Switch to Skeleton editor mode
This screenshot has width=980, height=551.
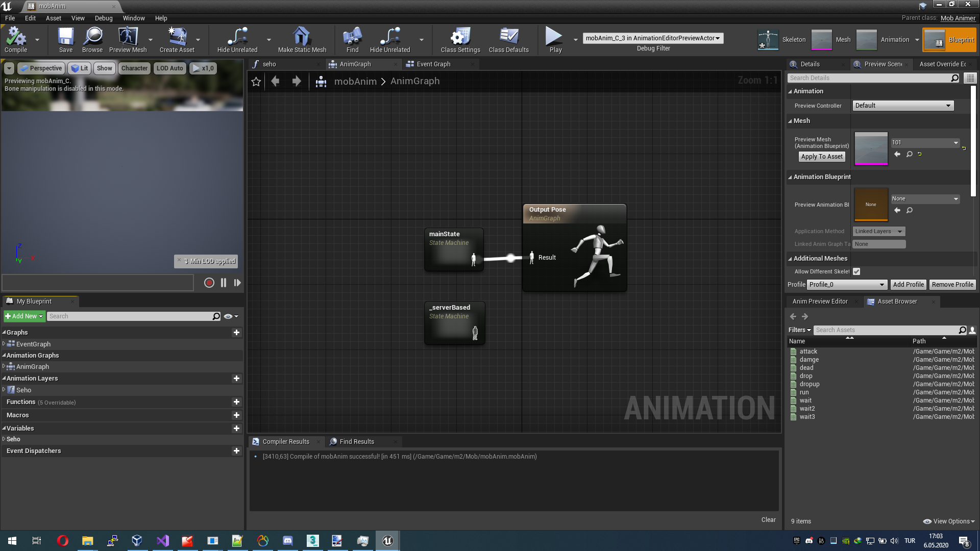pos(781,39)
